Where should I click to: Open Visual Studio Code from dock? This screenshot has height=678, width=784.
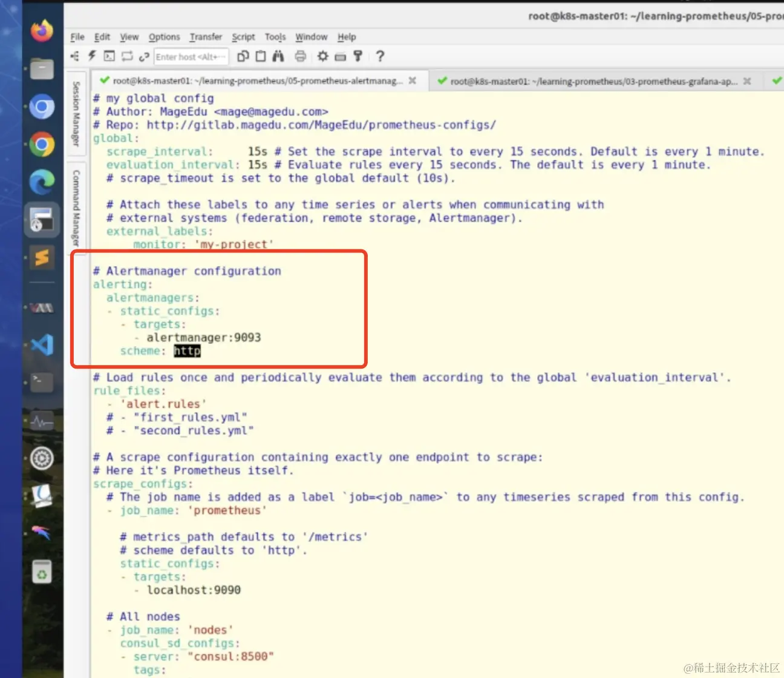(x=42, y=345)
